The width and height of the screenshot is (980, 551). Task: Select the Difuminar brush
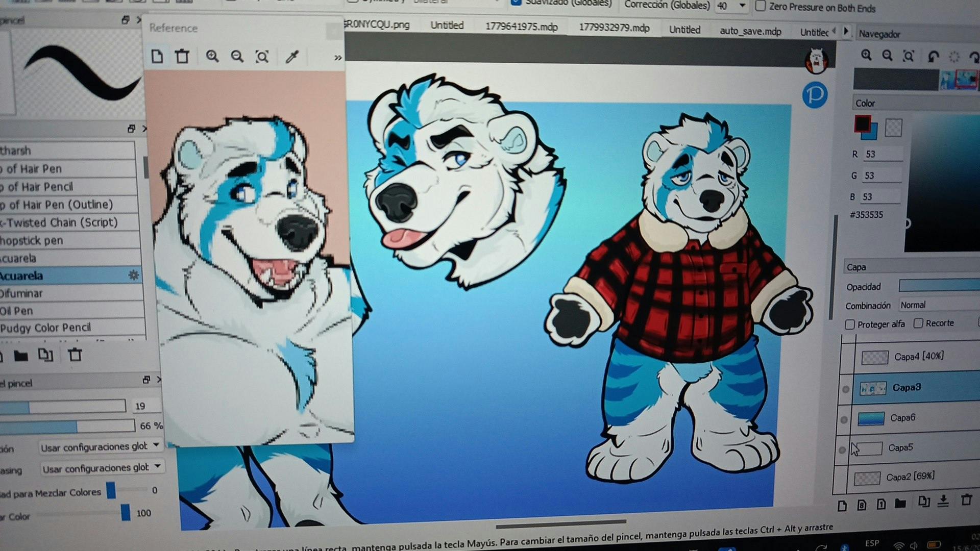pyautogui.click(x=70, y=293)
